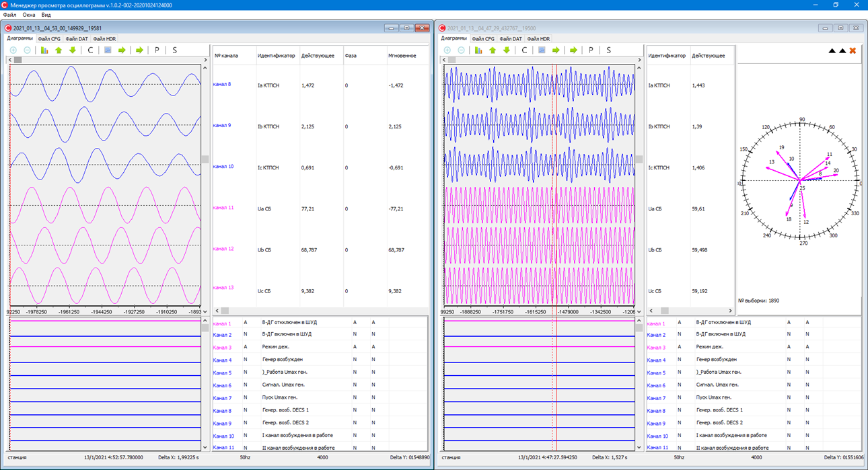The image size is (868, 470).
Task: Open Файл DAT tab in 04_47_29 window
Action: (x=511, y=39)
